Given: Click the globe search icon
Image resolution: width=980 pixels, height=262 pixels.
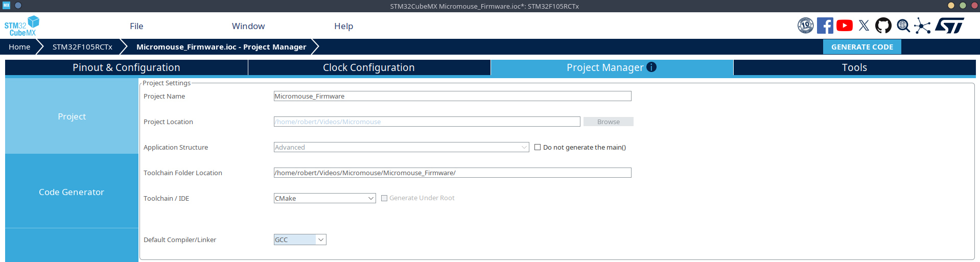Looking at the screenshot, I should click(903, 26).
